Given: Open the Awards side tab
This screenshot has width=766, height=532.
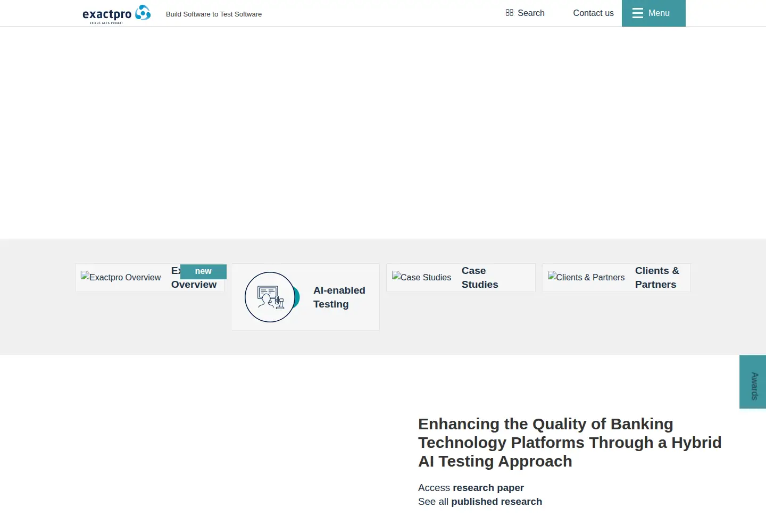Looking at the screenshot, I should coord(753,382).
